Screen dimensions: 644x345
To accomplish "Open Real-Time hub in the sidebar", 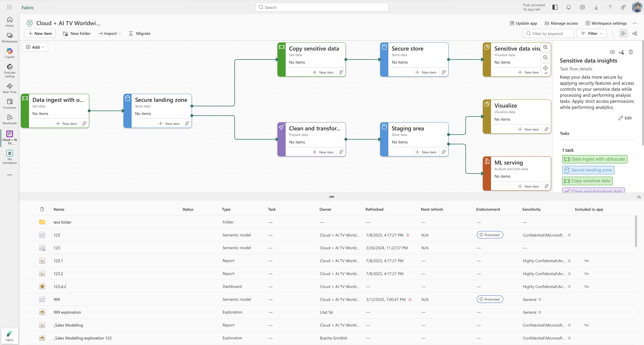I will (10, 88).
